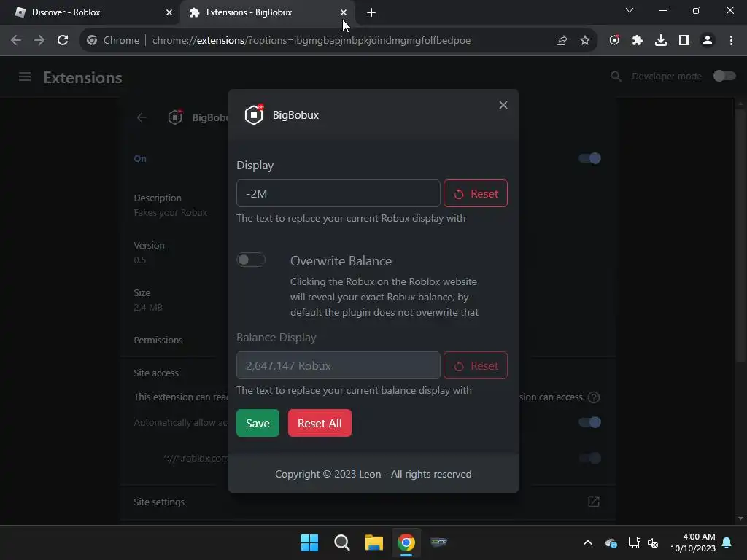
Task: Open the Extensions puzzle menu
Action: [x=638, y=41]
